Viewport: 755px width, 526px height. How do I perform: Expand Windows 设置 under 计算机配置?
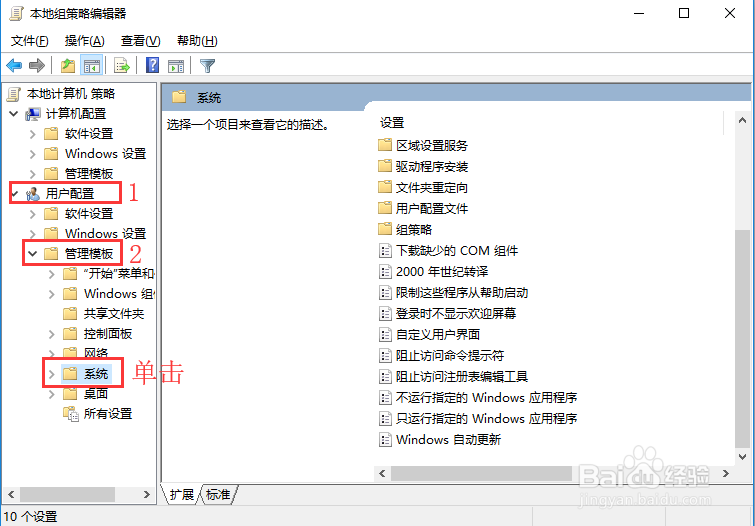[33, 154]
